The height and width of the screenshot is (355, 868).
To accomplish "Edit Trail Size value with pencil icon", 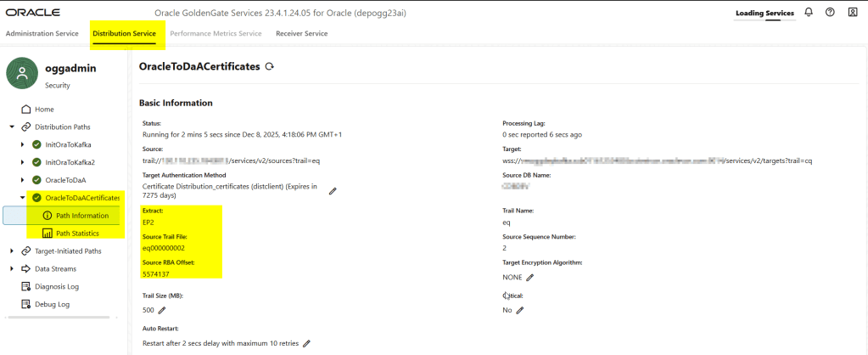I will [x=161, y=310].
